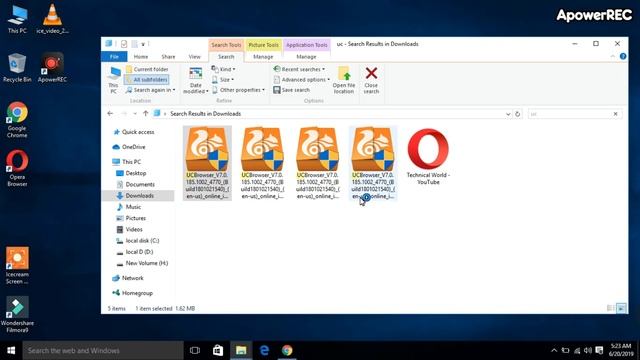Click the taskbar Search the web box

point(103,351)
